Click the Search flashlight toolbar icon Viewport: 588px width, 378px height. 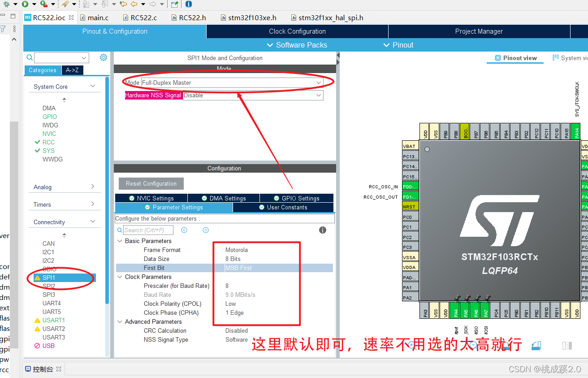click(x=65, y=4)
